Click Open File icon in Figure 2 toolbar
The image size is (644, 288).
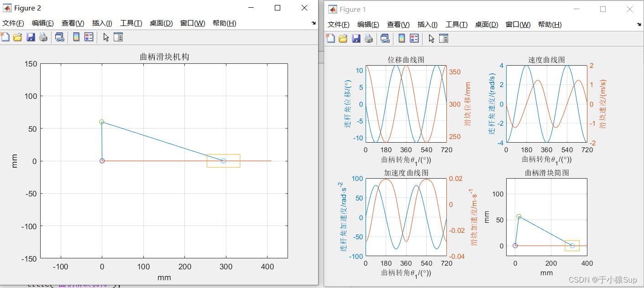[18, 37]
